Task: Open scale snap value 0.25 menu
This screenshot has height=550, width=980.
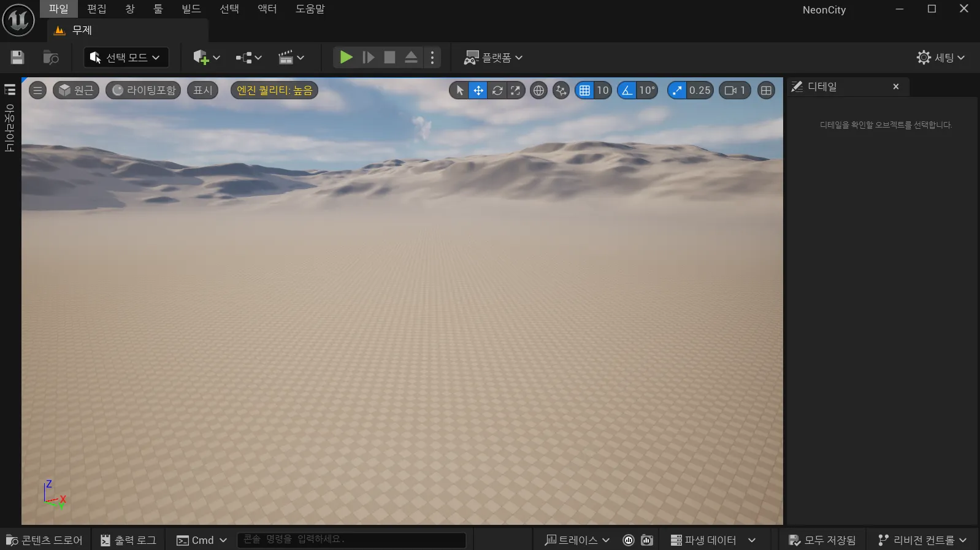Action: coord(700,90)
